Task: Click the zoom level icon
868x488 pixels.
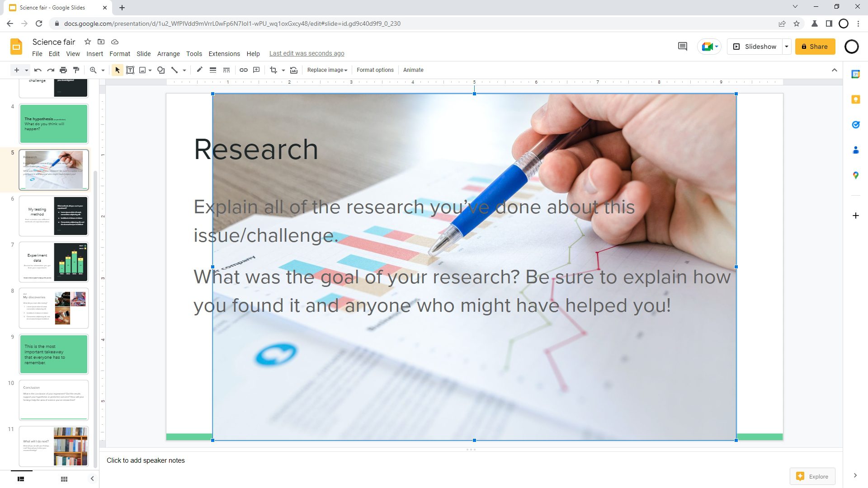Action: coord(92,70)
